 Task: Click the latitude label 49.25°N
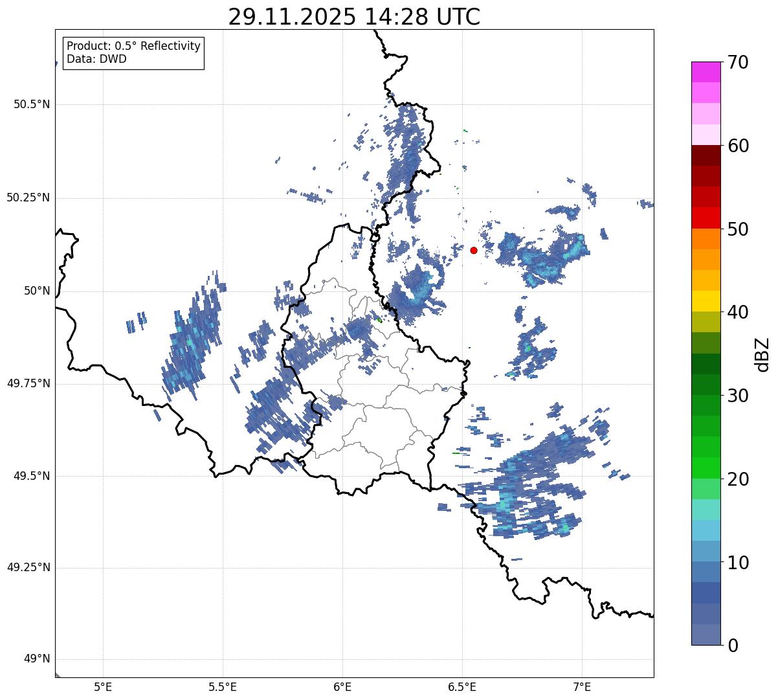[x=28, y=567]
